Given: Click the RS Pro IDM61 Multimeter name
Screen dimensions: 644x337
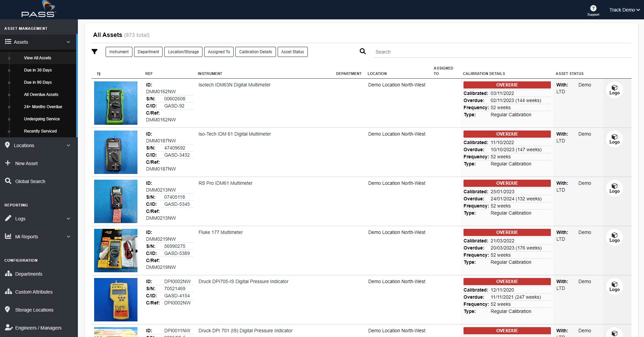Looking at the screenshot, I should coord(226,183).
